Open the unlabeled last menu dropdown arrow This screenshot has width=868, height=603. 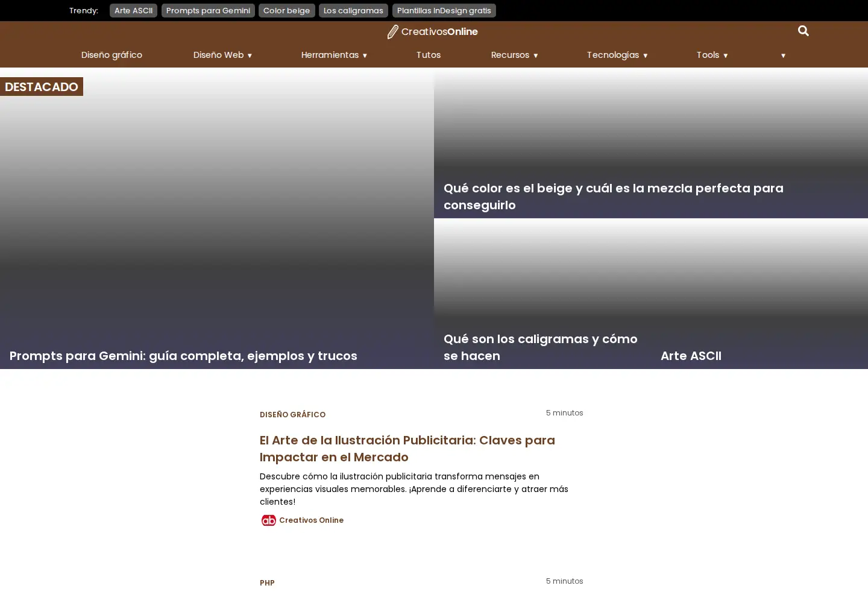click(783, 55)
